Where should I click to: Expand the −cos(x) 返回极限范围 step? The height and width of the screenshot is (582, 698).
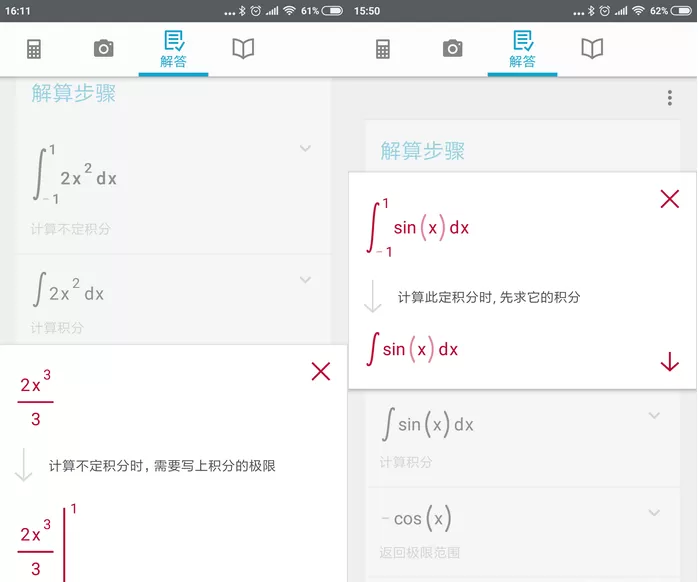(x=654, y=513)
